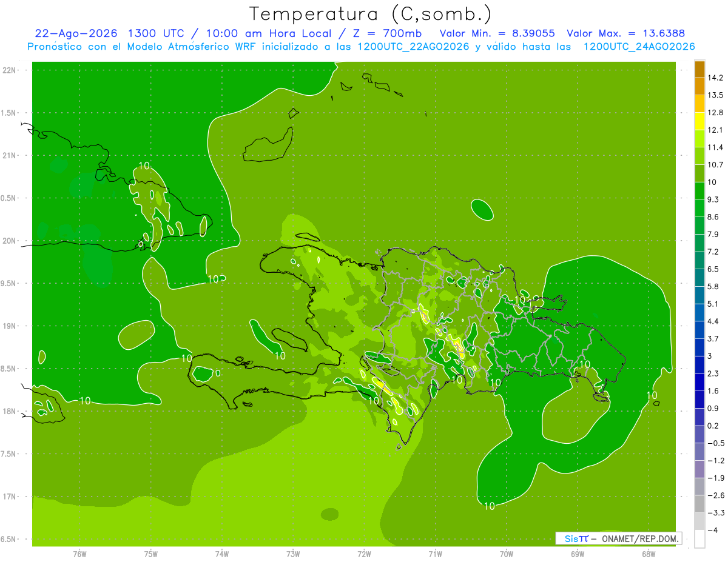This screenshot has height=562, width=728.
Task: Click the '69W' longitude axis label
Action: (578, 554)
